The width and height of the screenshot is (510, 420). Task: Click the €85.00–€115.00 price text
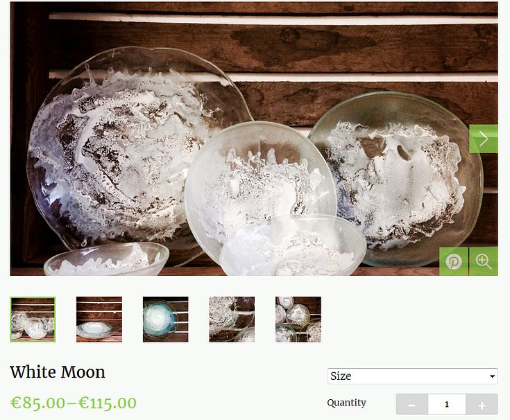tap(74, 403)
